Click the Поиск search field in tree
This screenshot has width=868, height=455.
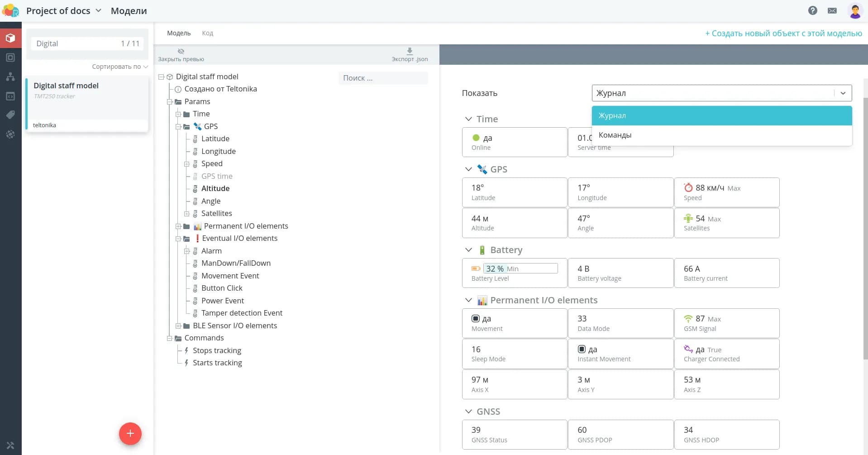(382, 78)
